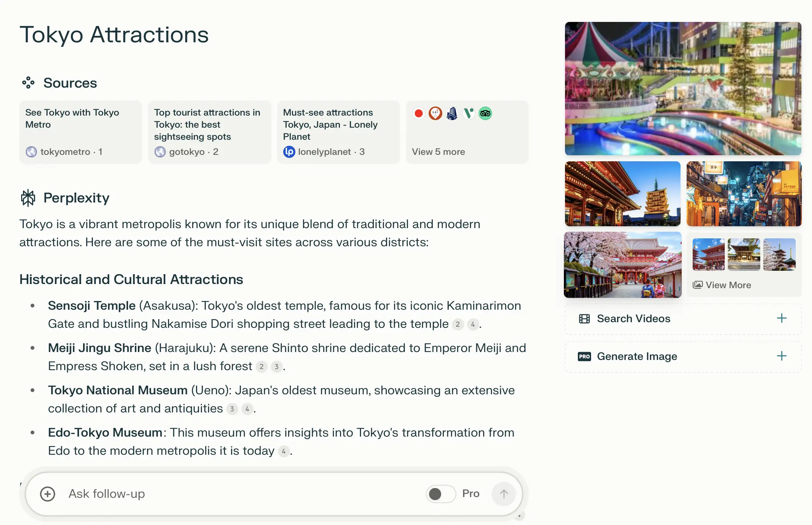This screenshot has height=525, width=812.
Task: Click the plus icon in follow-up bar
Action: [x=48, y=494]
